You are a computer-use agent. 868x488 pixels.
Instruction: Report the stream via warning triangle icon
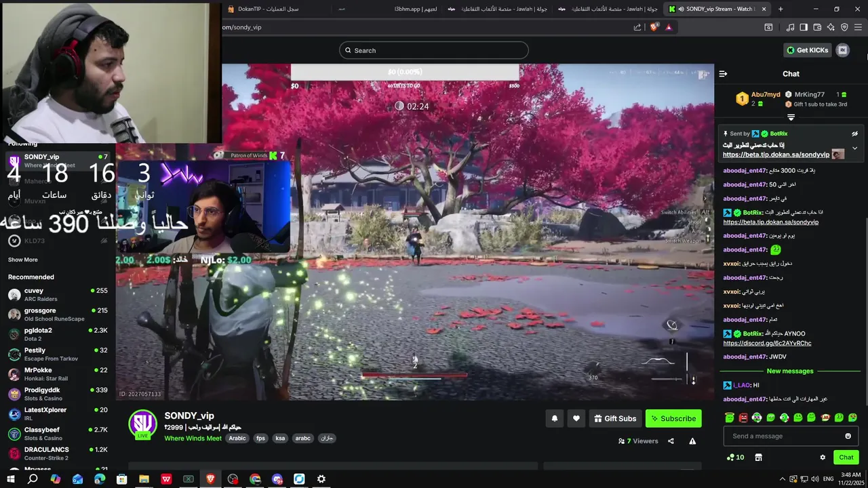pyautogui.click(x=692, y=441)
